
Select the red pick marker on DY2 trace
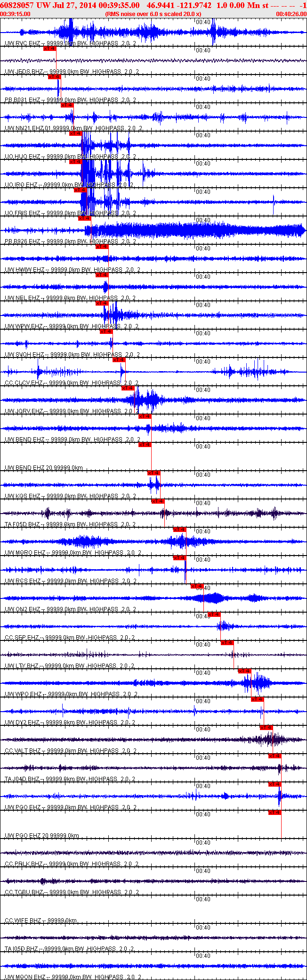(258, 699)
